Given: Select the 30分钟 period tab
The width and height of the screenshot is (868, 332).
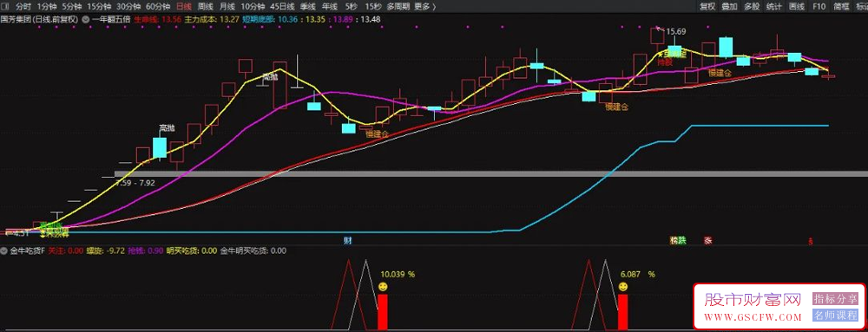Looking at the screenshot, I should 128,7.
